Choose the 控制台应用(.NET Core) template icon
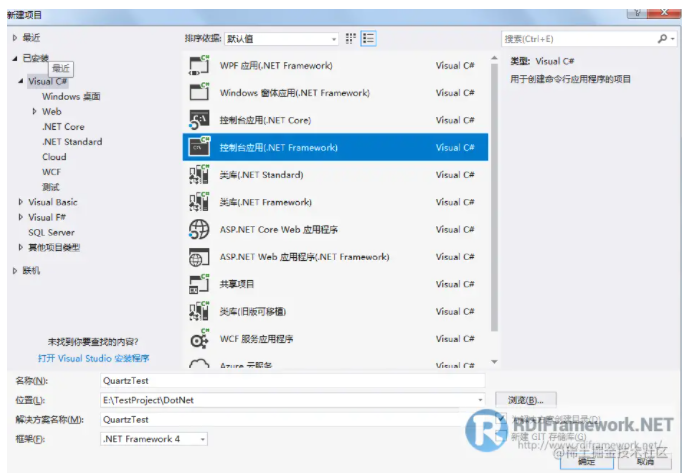Image resolution: width=688 pixels, height=476 pixels. [x=199, y=120]
